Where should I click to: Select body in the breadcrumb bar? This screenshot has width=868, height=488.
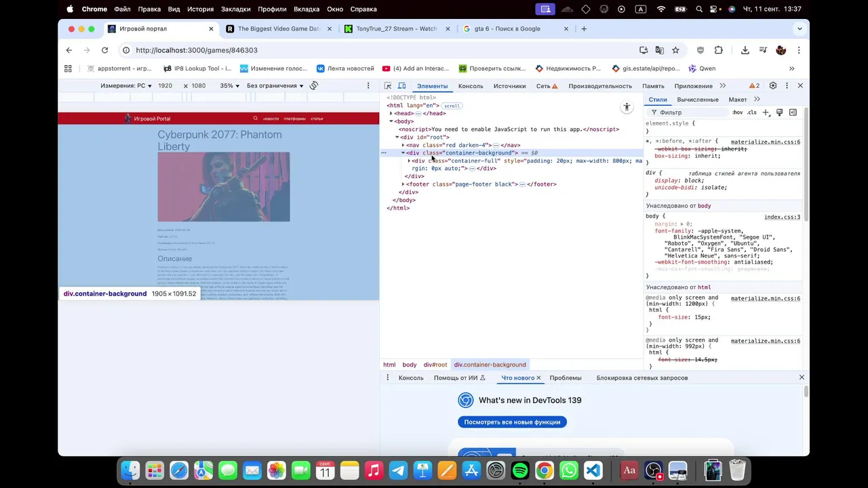click(x=409, y=365)
